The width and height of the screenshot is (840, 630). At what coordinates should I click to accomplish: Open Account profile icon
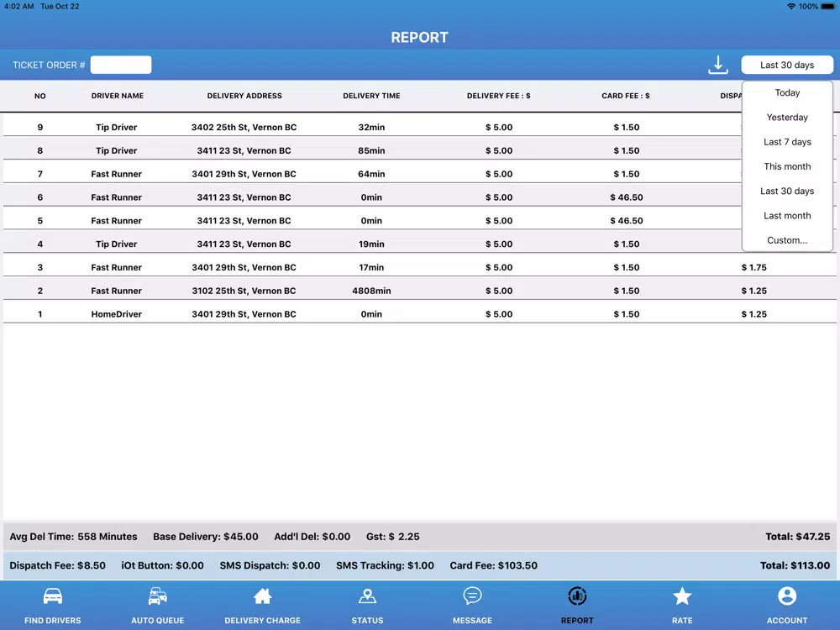point(787,596)
